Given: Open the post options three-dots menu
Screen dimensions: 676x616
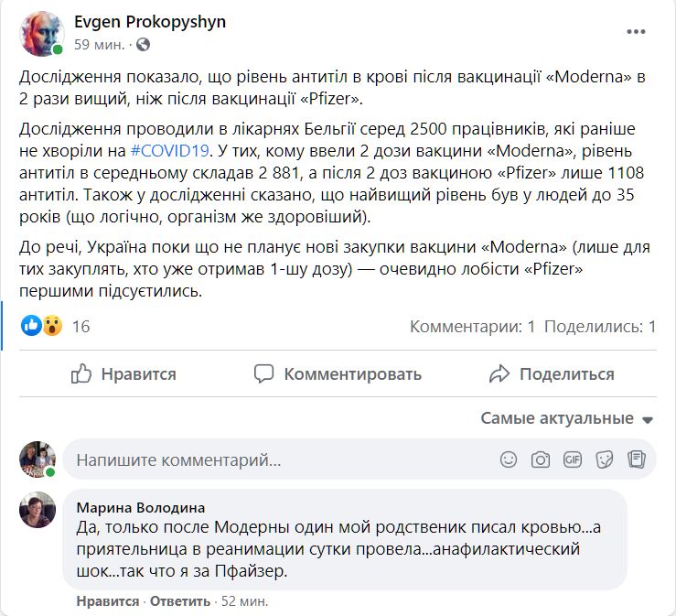Looking at the screenshot, I should [636, 32].
